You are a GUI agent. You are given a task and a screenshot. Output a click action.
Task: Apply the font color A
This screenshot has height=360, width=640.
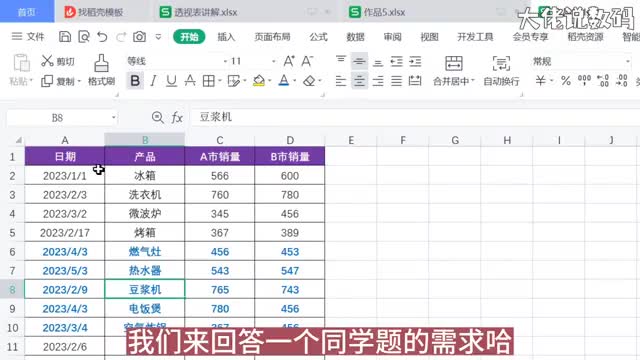coord(284,81)
